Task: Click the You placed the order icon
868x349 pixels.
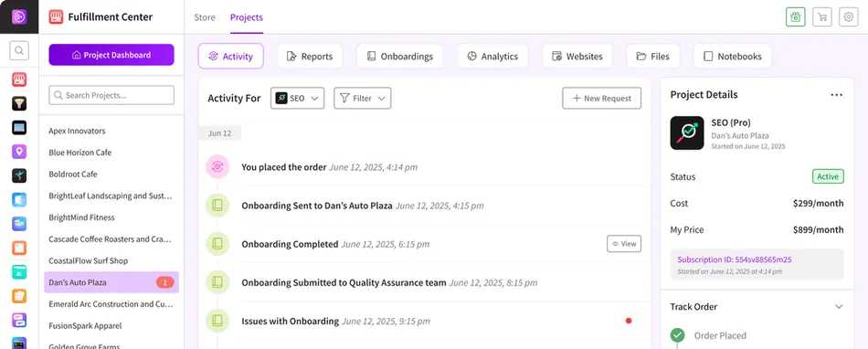Action: pos(217,167)
